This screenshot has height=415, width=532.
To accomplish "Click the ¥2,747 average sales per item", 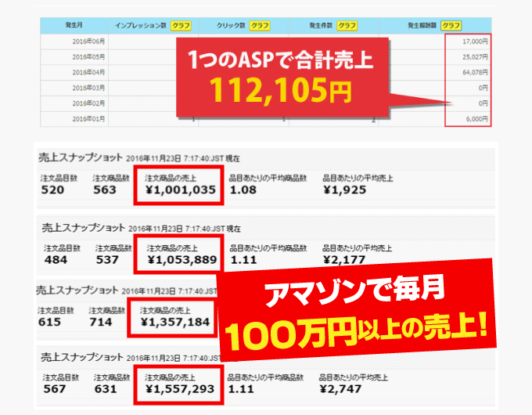I will coord(340,388).
